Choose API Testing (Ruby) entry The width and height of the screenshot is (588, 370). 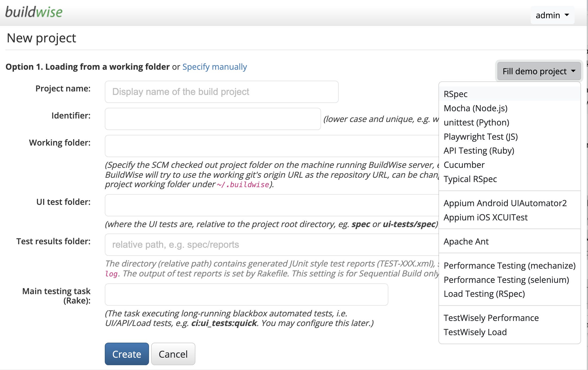479,151
